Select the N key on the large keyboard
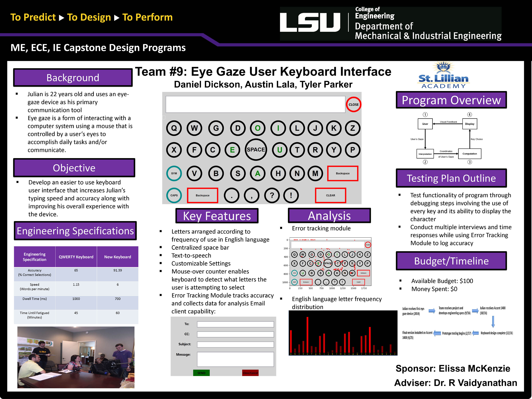The height and width of the screenshot is (399, 532). [x=297, y=173]
